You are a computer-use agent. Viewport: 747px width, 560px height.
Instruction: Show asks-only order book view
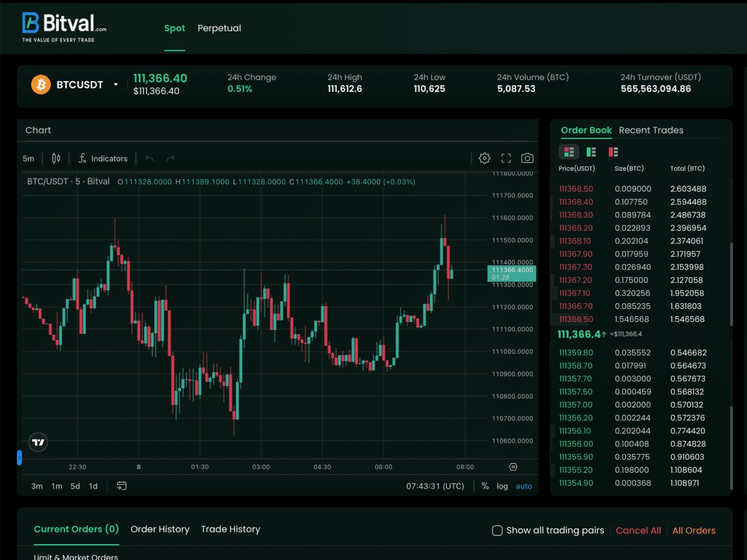coord(613,152)
